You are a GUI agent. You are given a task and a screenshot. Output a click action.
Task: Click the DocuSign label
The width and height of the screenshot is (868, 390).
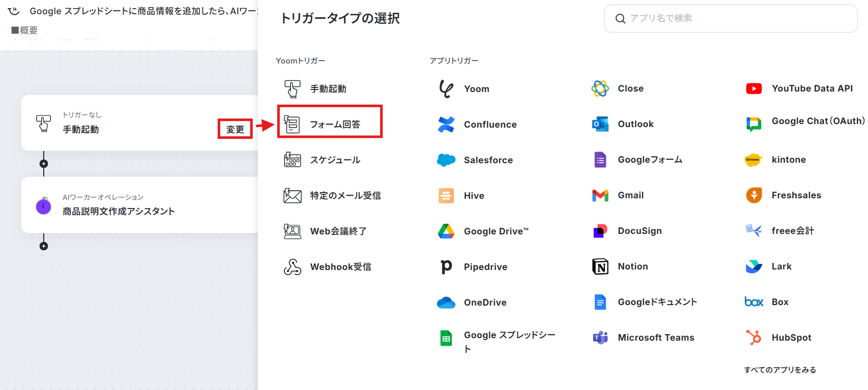640,231
